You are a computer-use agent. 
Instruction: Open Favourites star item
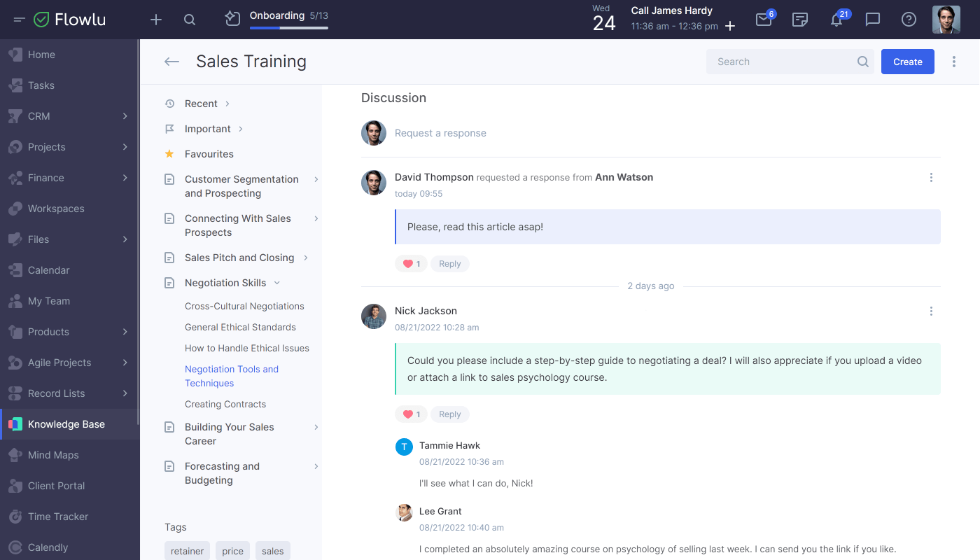tap(199, 154)
